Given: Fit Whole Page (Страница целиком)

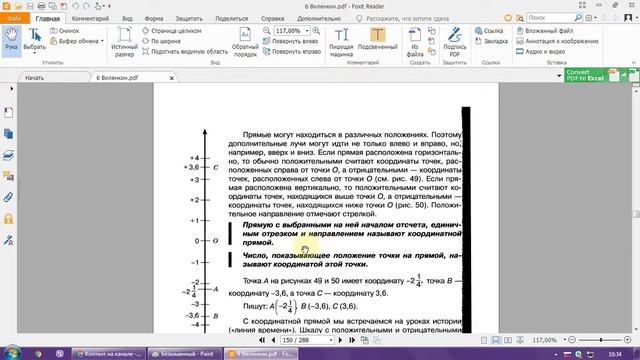Looking at the screenshot, I should click(172, 31).
